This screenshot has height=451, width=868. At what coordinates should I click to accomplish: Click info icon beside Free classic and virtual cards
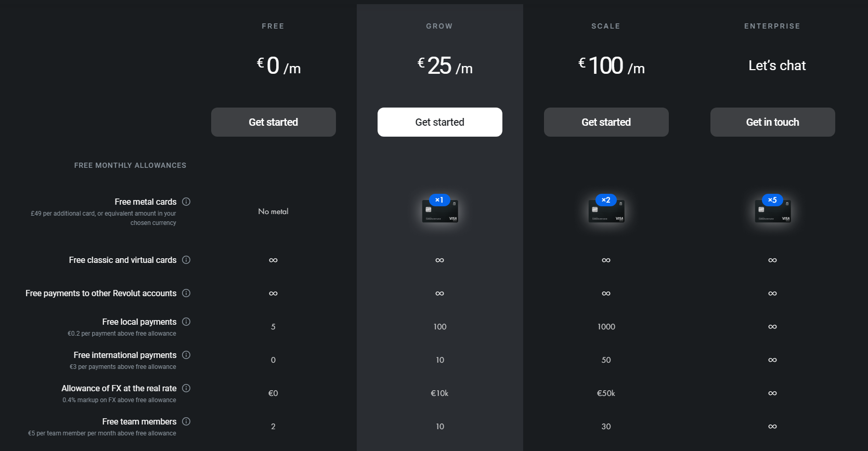tap(186, 260)
